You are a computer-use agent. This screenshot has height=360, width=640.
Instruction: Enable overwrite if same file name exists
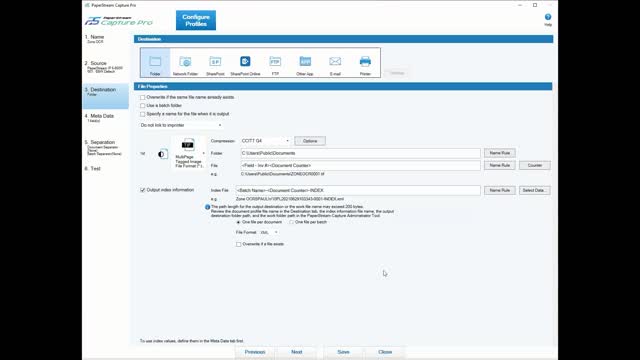click(142, 98)
